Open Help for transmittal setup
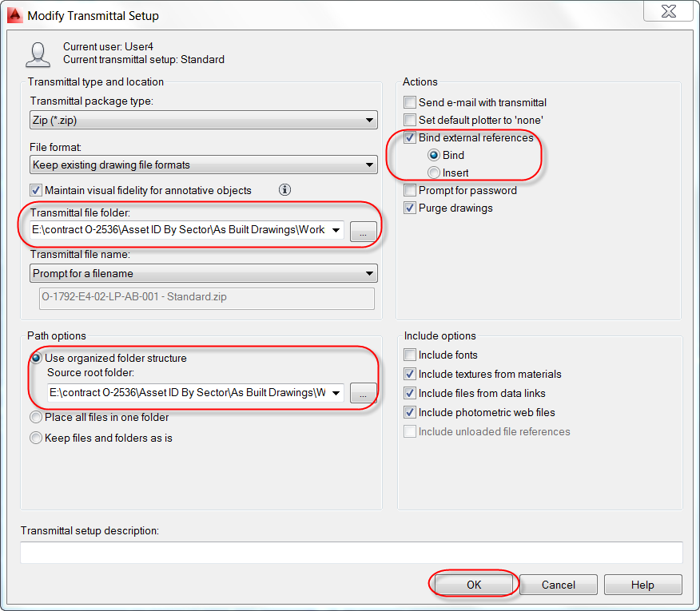The width and height of the screenshot is (700, 611). [642, 585]
